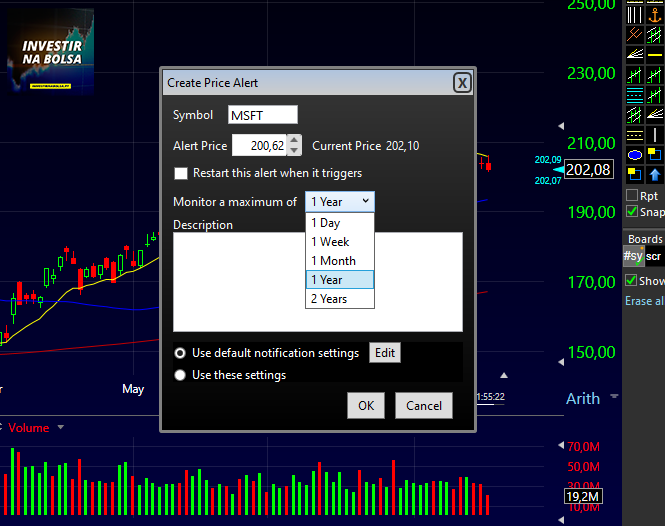This screenshot has height=526, width=665.
Task: Edit default notification settings
Action: click(385, 353)
